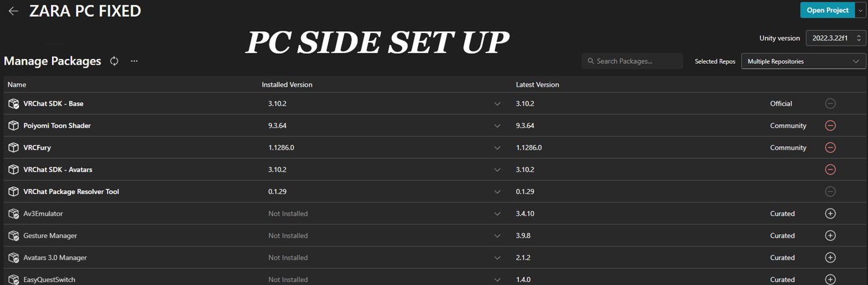Viewport: 868px width, 285px height.
Task: Remove the Poiyomi Toon Shader package
Action: pos(830,125)
